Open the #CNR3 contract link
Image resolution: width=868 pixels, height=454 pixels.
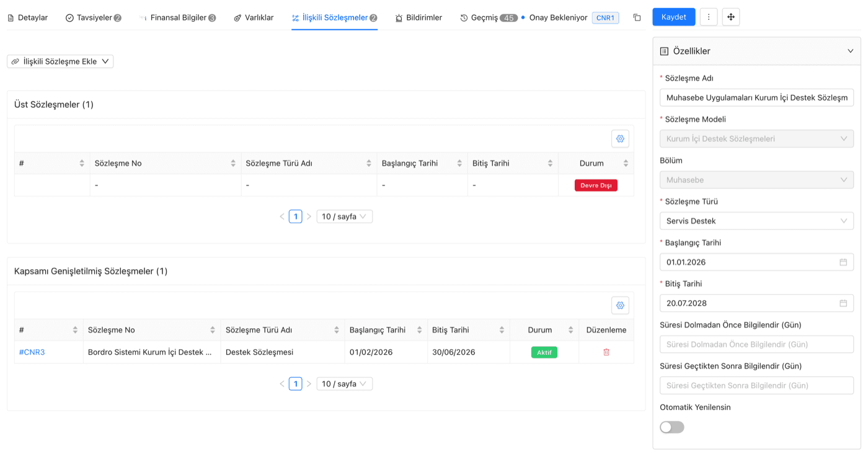click(x=32, y=352)
